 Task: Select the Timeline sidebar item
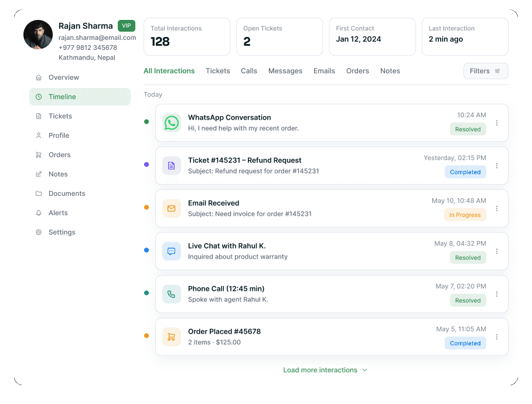(x=80, y=97)
